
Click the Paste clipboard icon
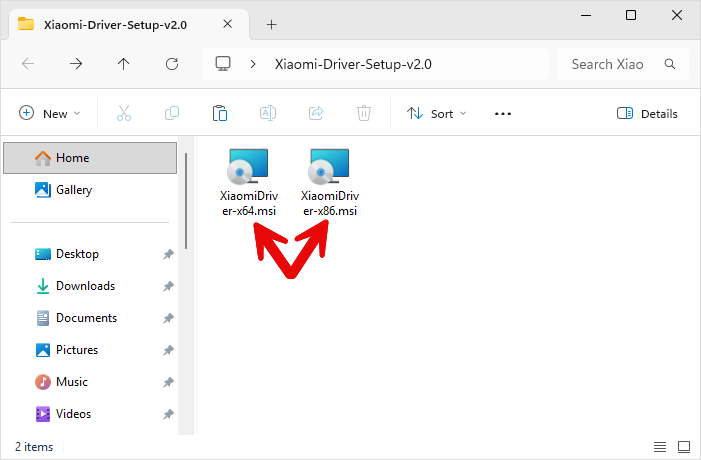coord(220,114)
